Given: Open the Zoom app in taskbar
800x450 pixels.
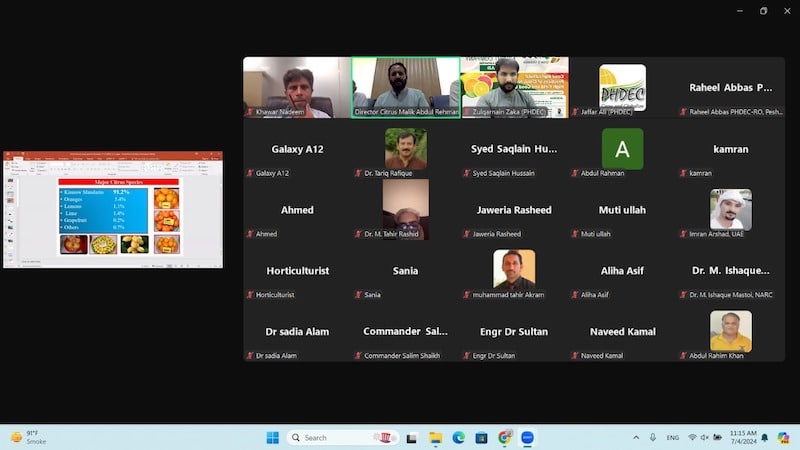Looking at the screenshot, I should click(527, 438).
